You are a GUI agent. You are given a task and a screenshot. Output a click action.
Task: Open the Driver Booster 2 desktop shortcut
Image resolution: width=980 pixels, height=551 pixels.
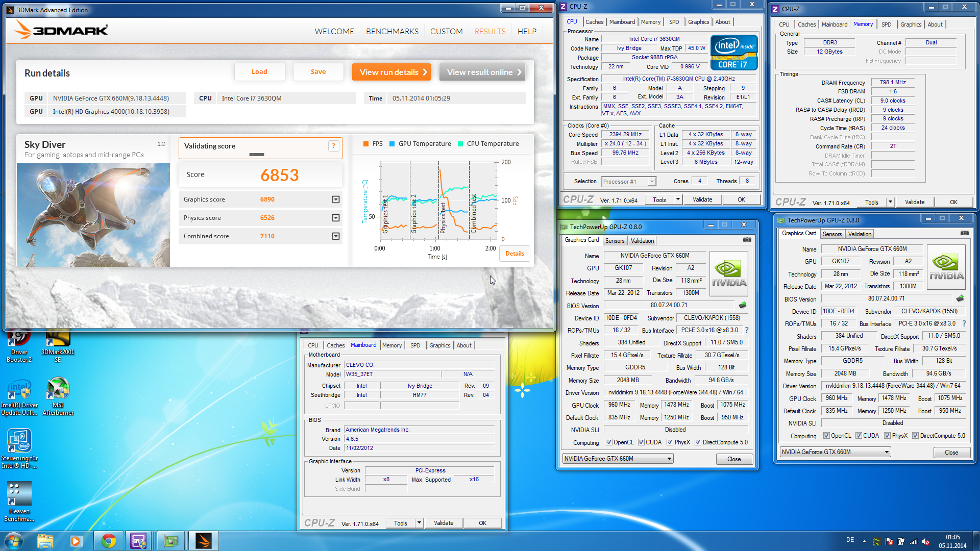(19, 347)
